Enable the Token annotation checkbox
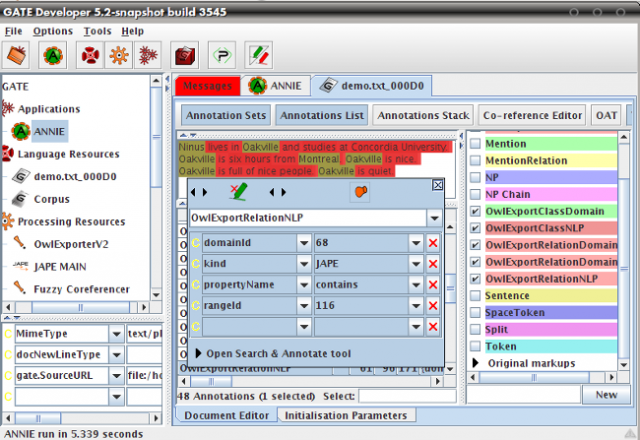 [x=475, y=346]
